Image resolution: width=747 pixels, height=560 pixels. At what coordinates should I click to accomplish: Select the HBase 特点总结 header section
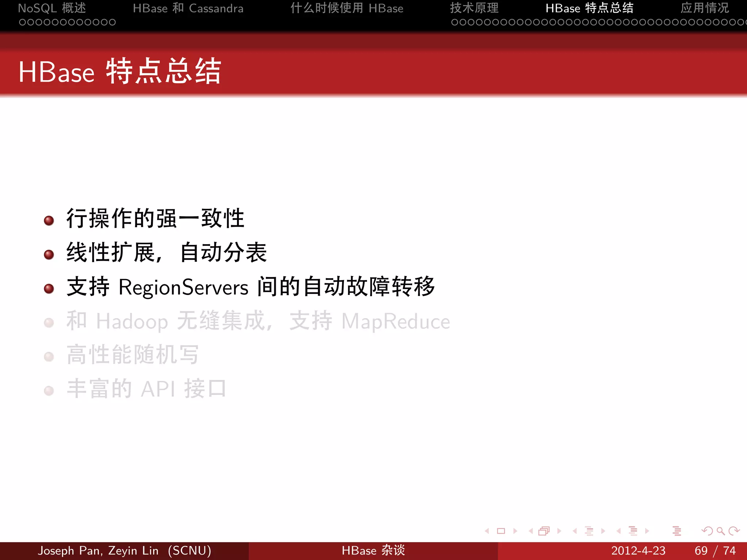589,8
